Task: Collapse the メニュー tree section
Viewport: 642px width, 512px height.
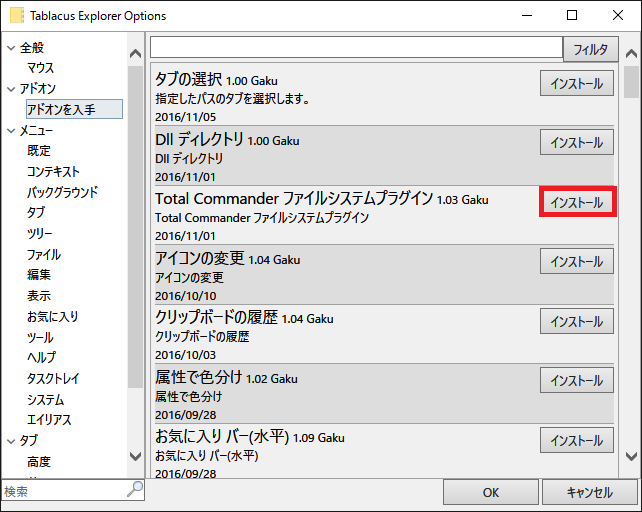Action: pos(11,131)
